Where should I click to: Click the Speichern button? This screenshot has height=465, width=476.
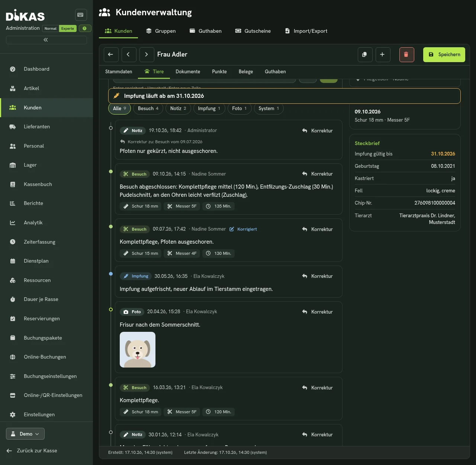click(444, 55)
